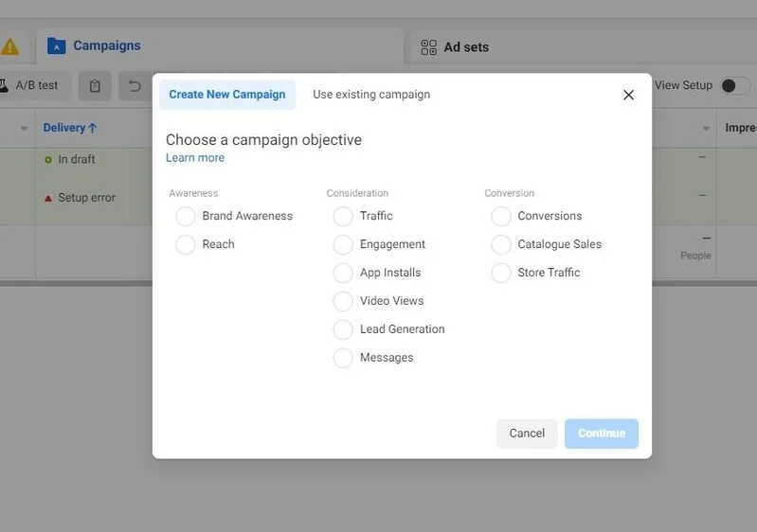The width and height of the screenshot is (757, 532).
Task: Select the Brand Awareness objective
Action: pos(186,216)
